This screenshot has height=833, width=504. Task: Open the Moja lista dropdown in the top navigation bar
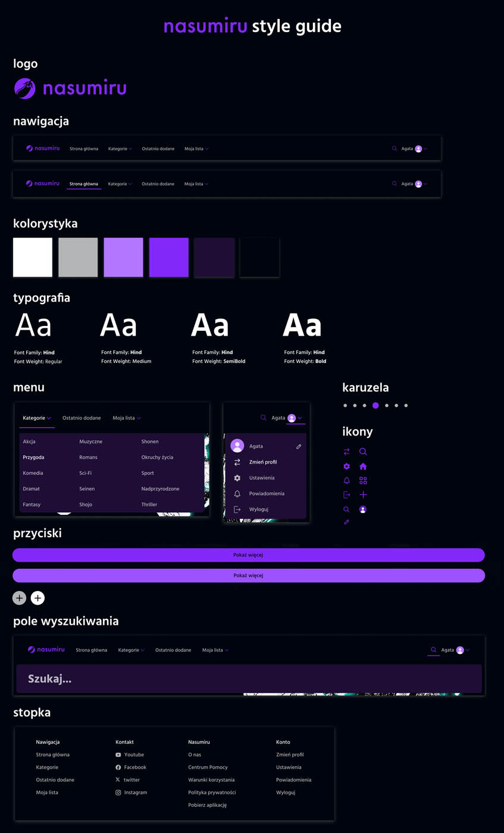(x=196, y=149)
